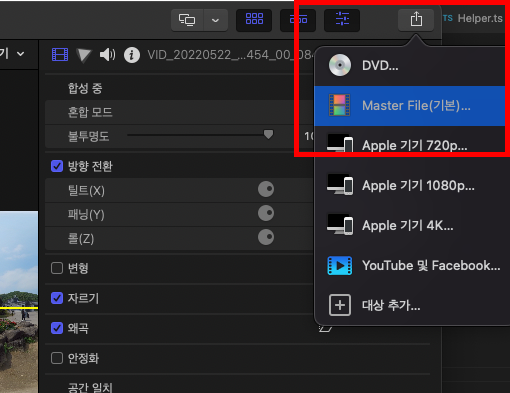Choose Apple 기기 1080p... destination

coord(412,186)
